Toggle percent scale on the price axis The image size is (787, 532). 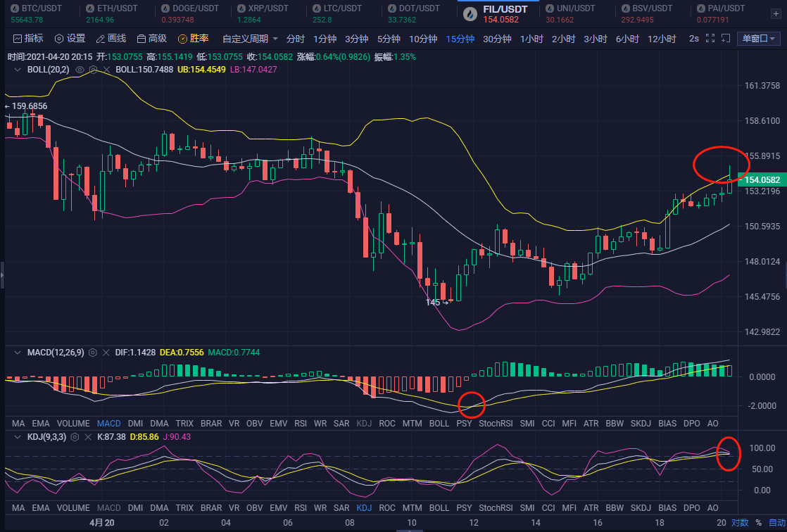pos(759,523)
